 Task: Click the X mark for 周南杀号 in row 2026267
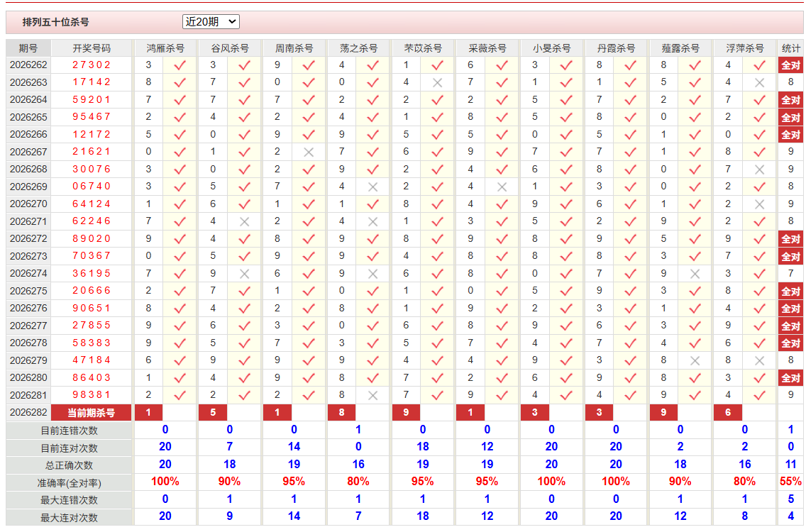pyautogui.click(x=309, y=152)
